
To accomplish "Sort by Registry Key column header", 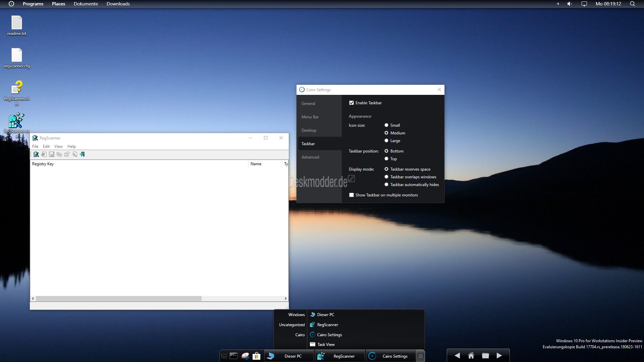I will click(139, 164).
